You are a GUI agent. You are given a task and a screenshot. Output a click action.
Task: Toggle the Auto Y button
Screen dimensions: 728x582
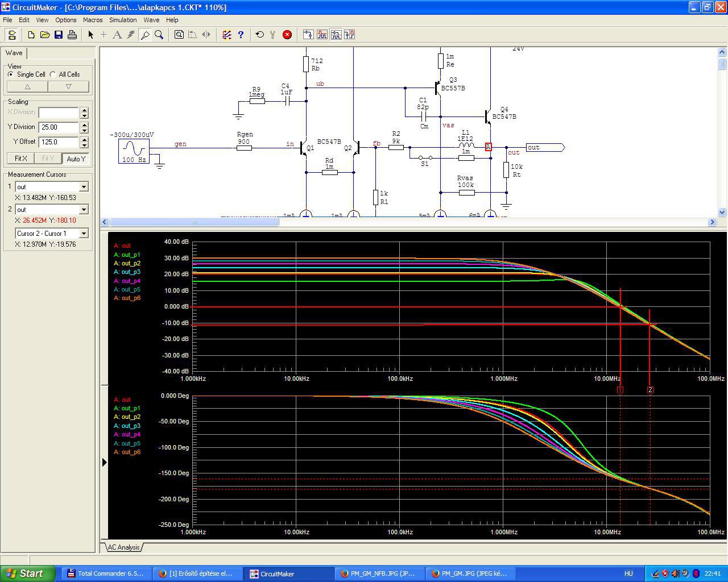click(76, 159)
